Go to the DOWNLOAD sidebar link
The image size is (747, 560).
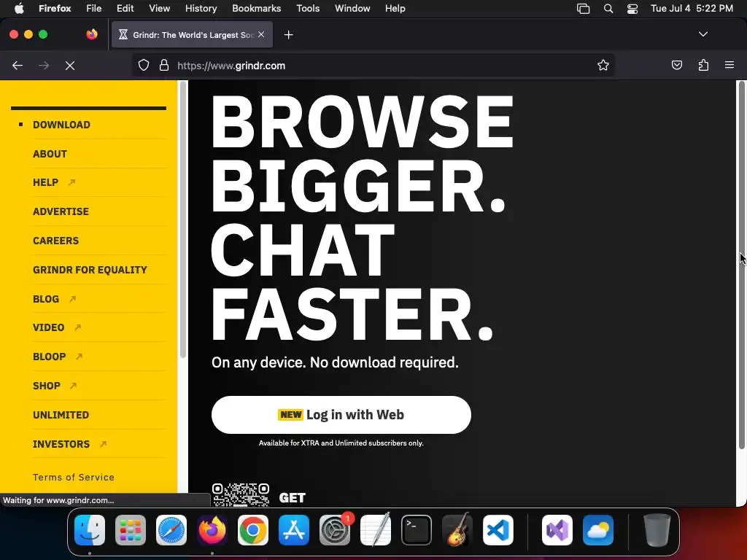[61, 125]
